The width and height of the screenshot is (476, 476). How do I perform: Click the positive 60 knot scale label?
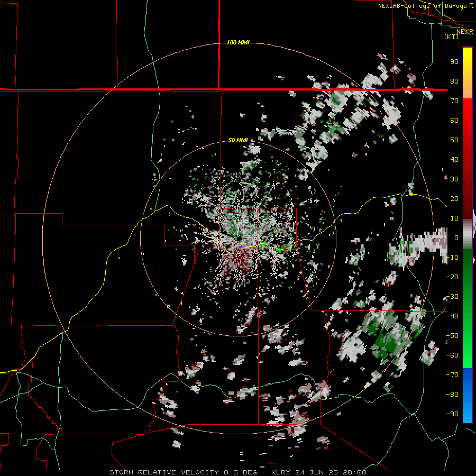tap(454, 121)
